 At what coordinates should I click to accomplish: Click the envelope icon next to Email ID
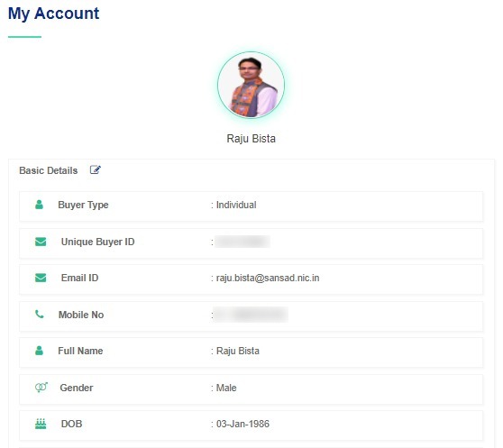click(41, 278)
